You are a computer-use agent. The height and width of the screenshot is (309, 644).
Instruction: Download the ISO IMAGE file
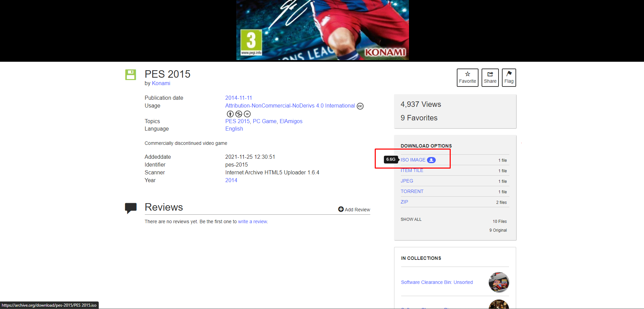tap(413, 160)
